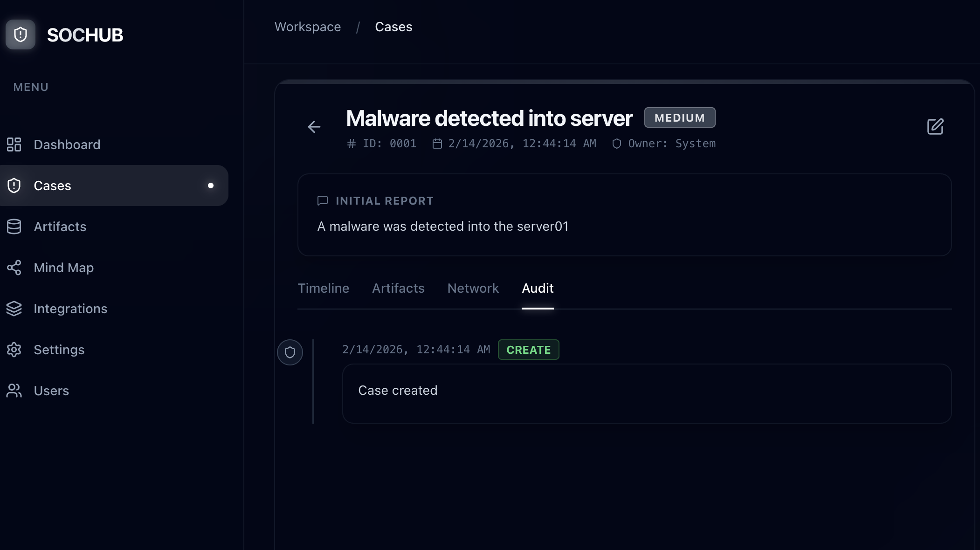This screenshot has height=550, width=980.
Task: Click the audit entry shield avatar
Action: [290, 352]
